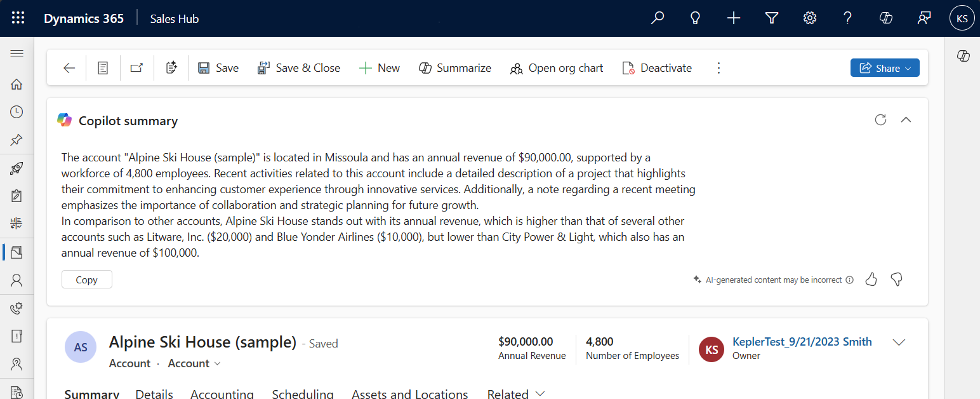Open Pinned items in the sidebar
This screenshot has height=399, width=980.
17,140
